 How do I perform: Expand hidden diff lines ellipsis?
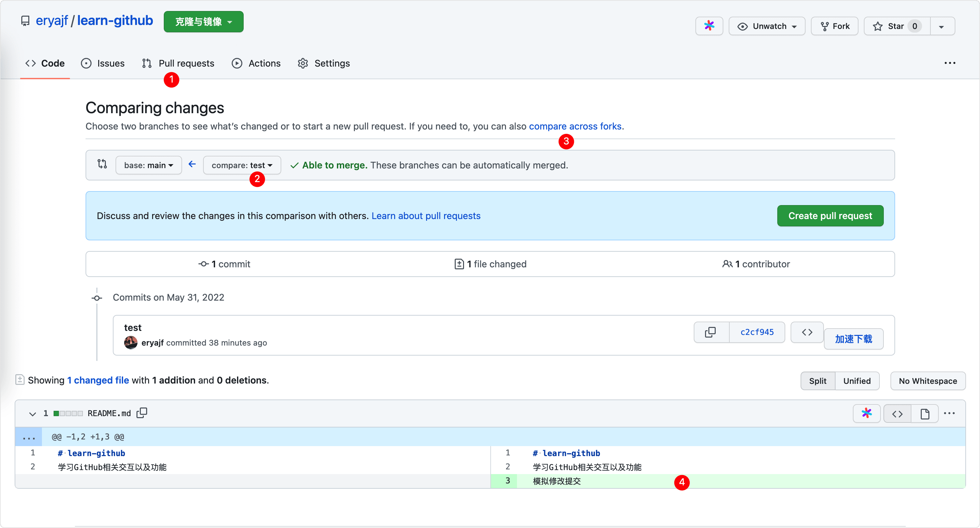click(x=29, y=437)
